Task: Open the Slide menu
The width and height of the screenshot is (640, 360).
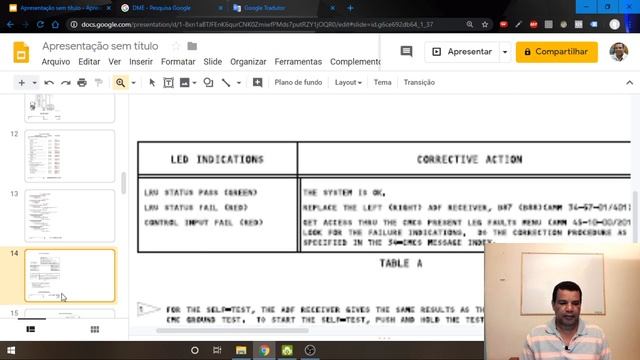Action: 213,62
